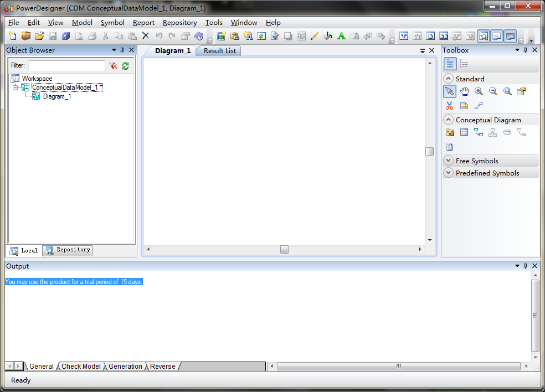Pin the Object Browser panel
This screenshot has width=545, height=392.
tap(122, 50)
